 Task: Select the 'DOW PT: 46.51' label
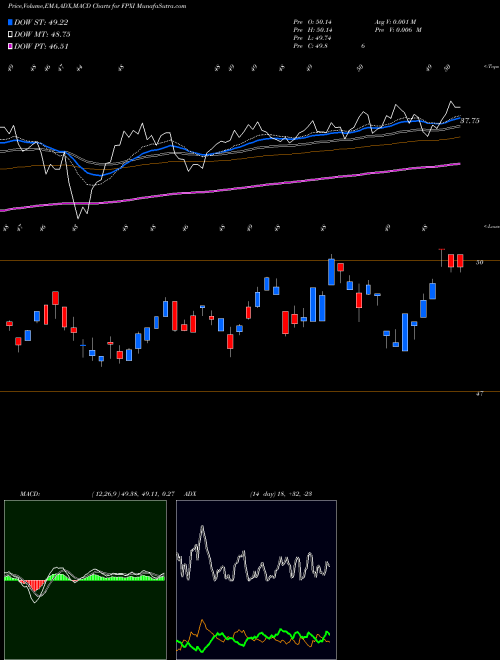pos(41,46)
